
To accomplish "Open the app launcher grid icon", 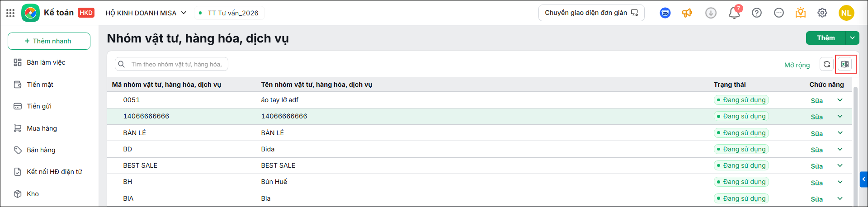I will (10, 13).
